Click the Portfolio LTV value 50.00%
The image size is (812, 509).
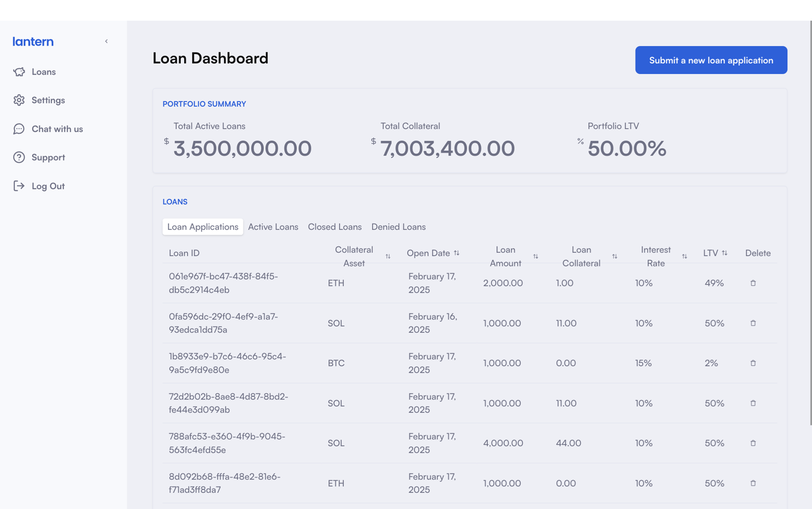coord(627,148)
